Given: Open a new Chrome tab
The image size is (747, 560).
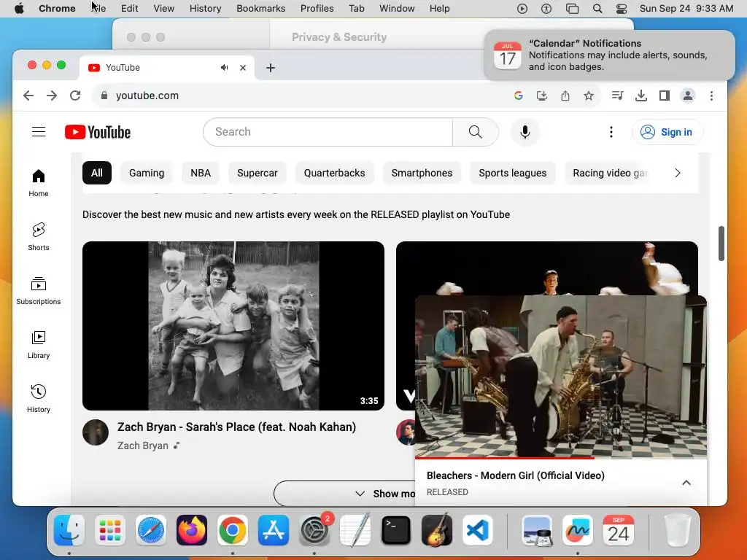Looking at the screenshot, I should (271, 68).
